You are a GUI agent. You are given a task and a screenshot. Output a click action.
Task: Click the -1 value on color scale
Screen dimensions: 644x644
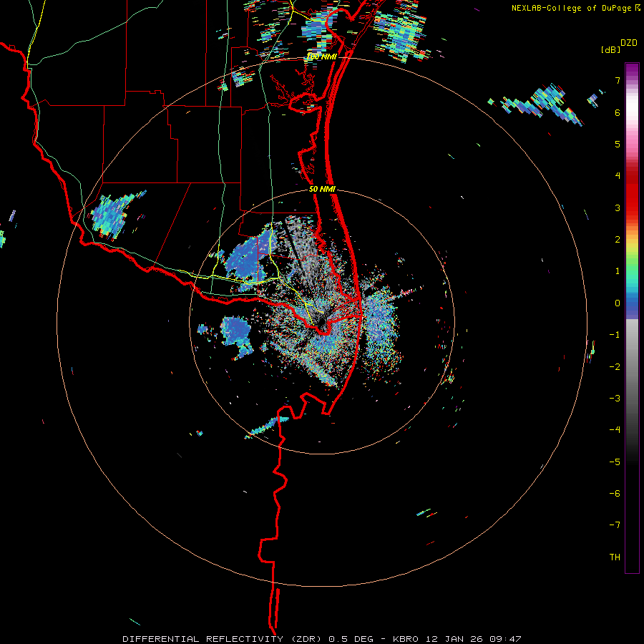(615, 335)
